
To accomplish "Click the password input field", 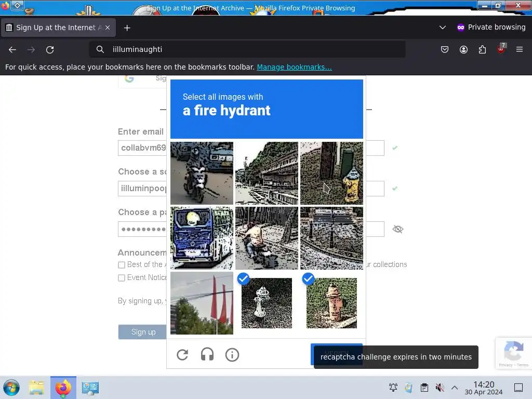I will [251, 229].
